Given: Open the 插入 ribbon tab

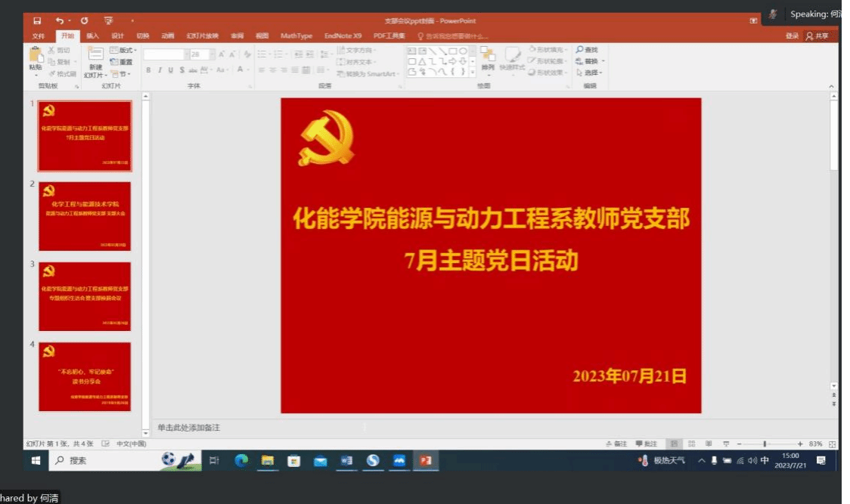Looking at the screenshot, I should tap(92, 36).
